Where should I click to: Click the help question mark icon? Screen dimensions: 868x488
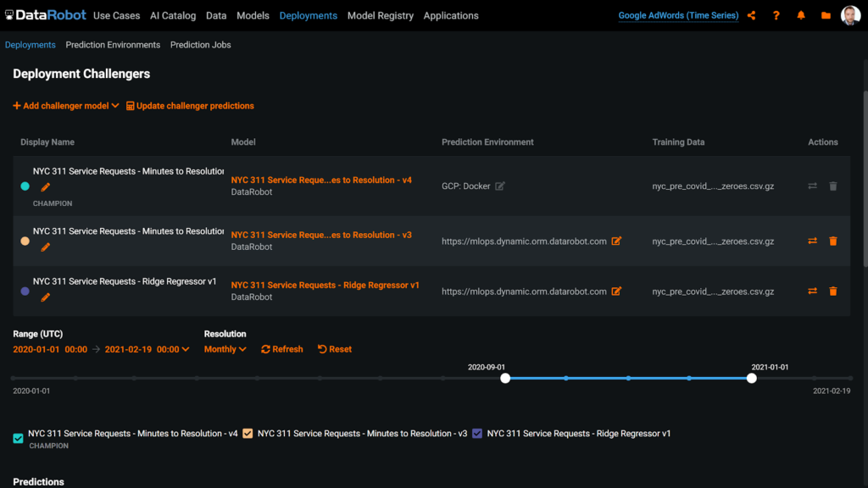coord(776,15)
